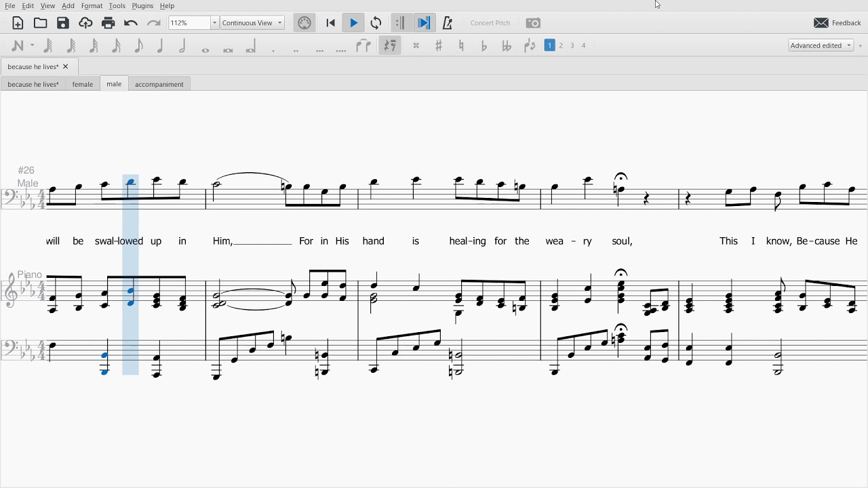
Task: Select voice 2
Action: (561, 45)
